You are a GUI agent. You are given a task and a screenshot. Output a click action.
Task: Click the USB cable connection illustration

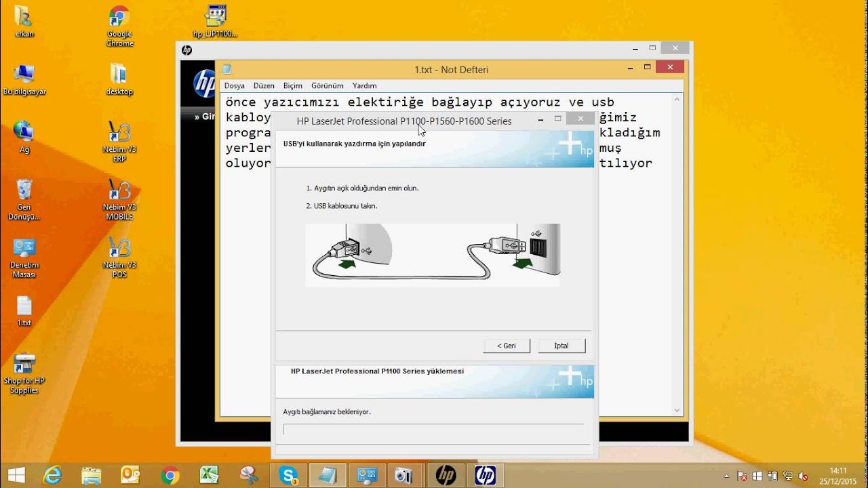click(433, 255)
